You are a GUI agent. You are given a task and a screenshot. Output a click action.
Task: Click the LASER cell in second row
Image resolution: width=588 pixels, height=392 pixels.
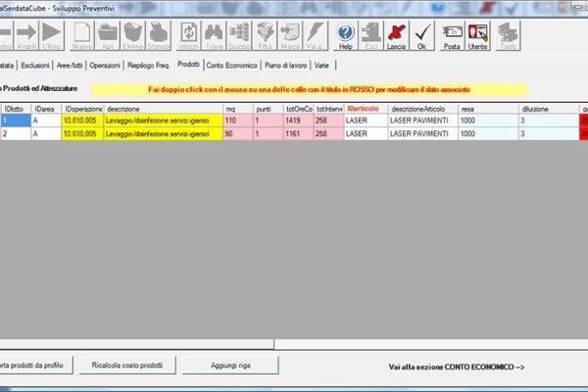pos(364,132)
